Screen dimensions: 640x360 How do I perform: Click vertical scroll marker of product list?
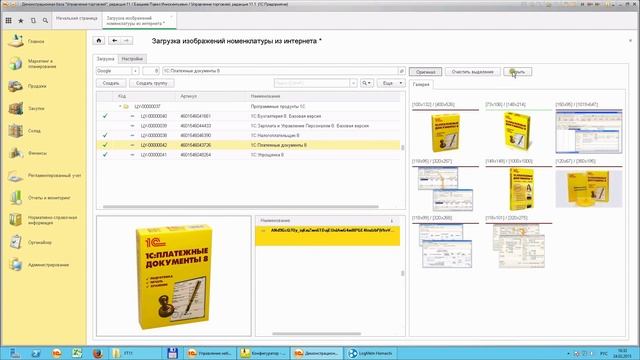[x=402, y=147]
